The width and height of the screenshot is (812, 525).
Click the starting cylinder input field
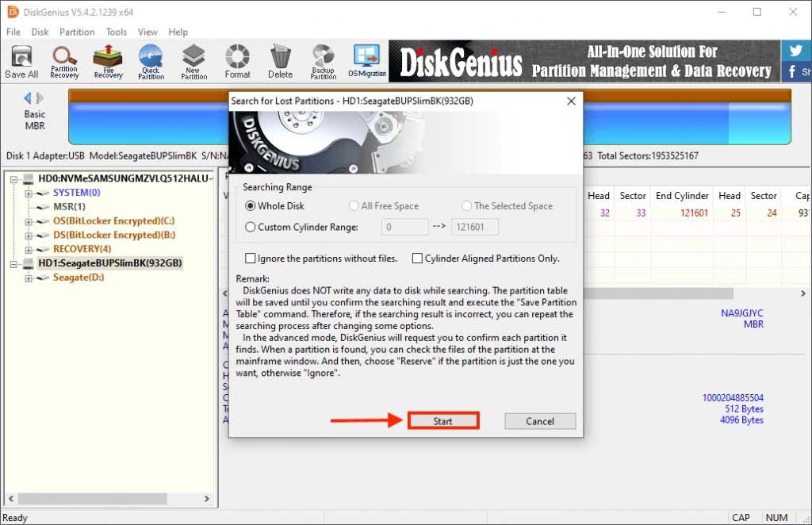coord(405,227)
